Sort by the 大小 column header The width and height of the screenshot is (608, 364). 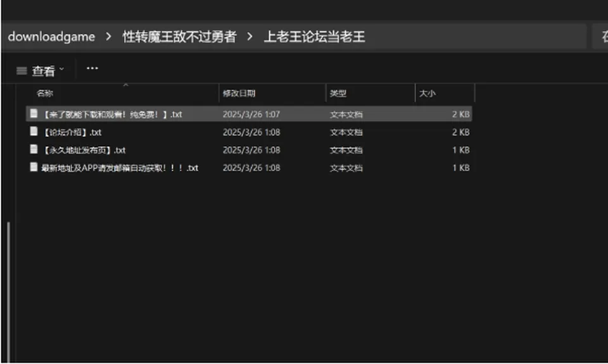tap(427, 94)
